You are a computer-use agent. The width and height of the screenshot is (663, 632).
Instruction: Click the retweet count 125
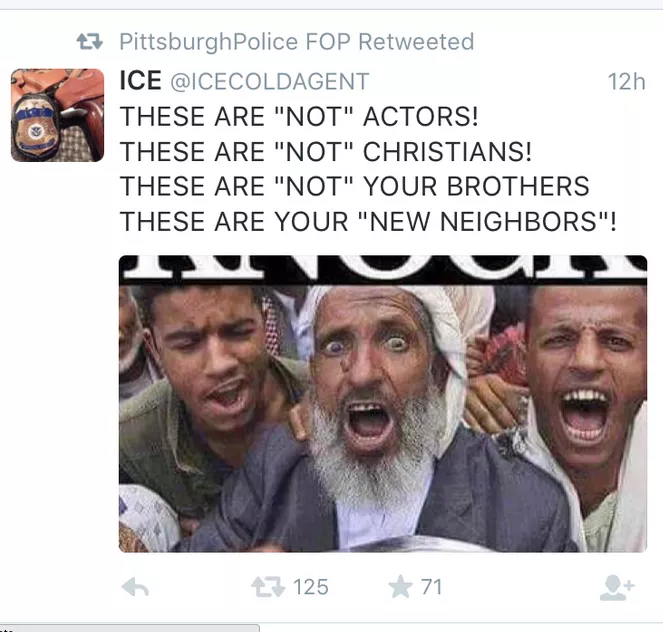[311, 587]
